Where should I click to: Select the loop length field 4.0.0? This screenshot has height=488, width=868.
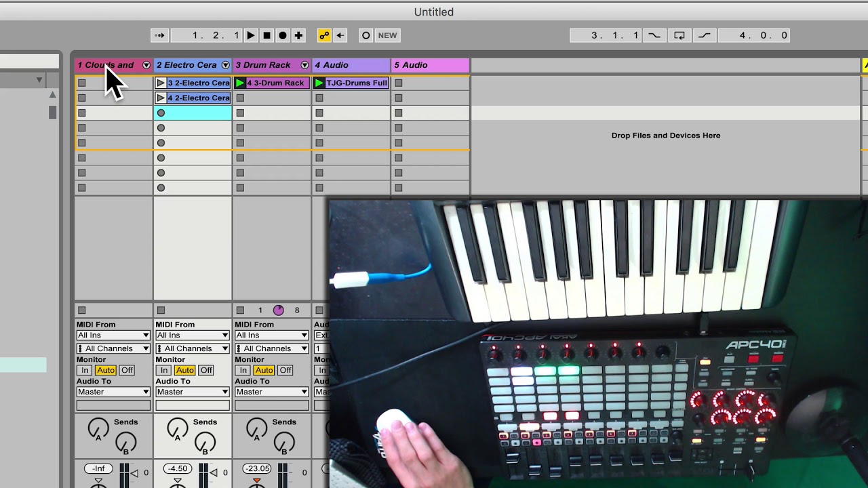[x=755, y=35]
